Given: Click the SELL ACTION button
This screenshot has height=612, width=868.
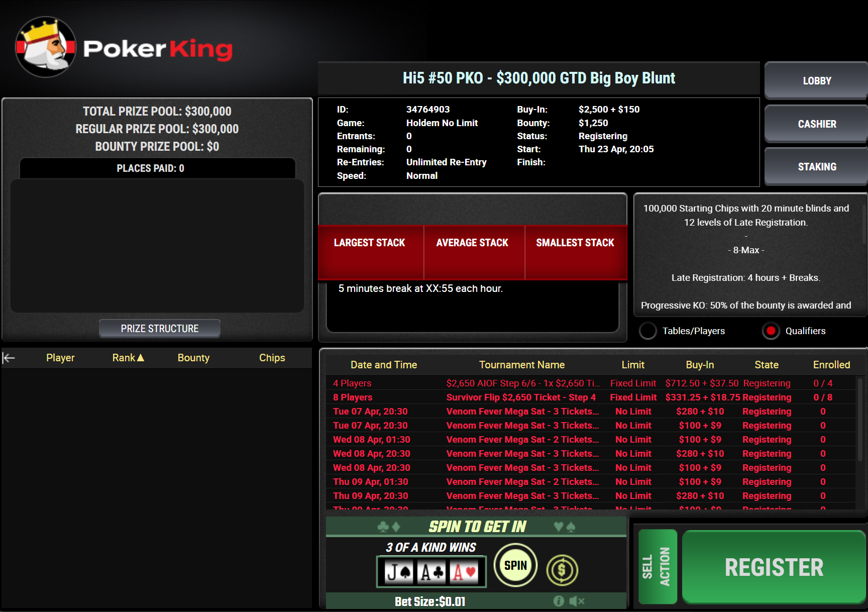Looking at the screenshot, I should coord(657,566).
